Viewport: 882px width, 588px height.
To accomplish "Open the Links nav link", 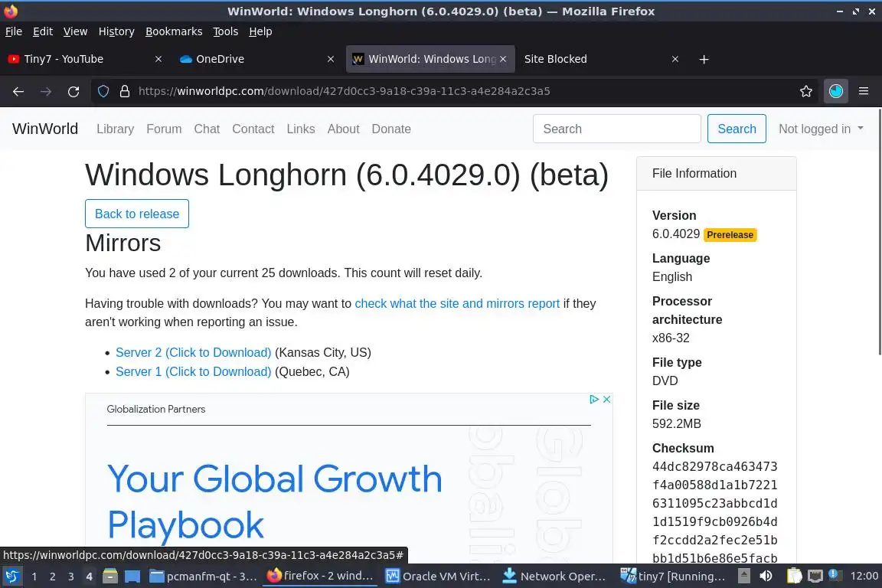I will pyautogui.click(x=301, y=129).
